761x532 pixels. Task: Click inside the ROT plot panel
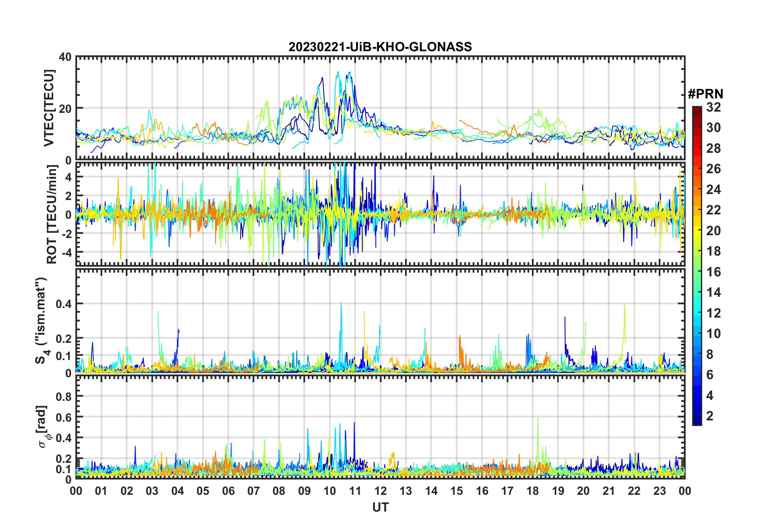click(x=380, y=214)
